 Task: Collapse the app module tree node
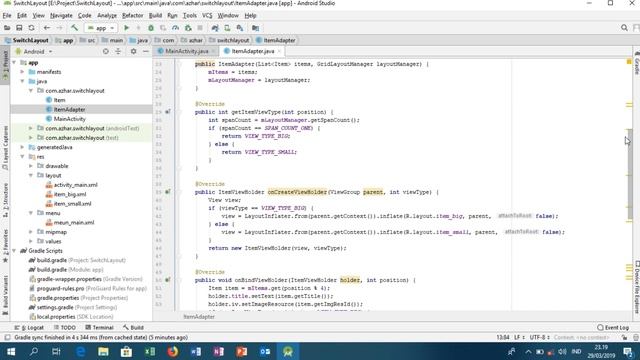pyautogui.click(x=14, y=62)
